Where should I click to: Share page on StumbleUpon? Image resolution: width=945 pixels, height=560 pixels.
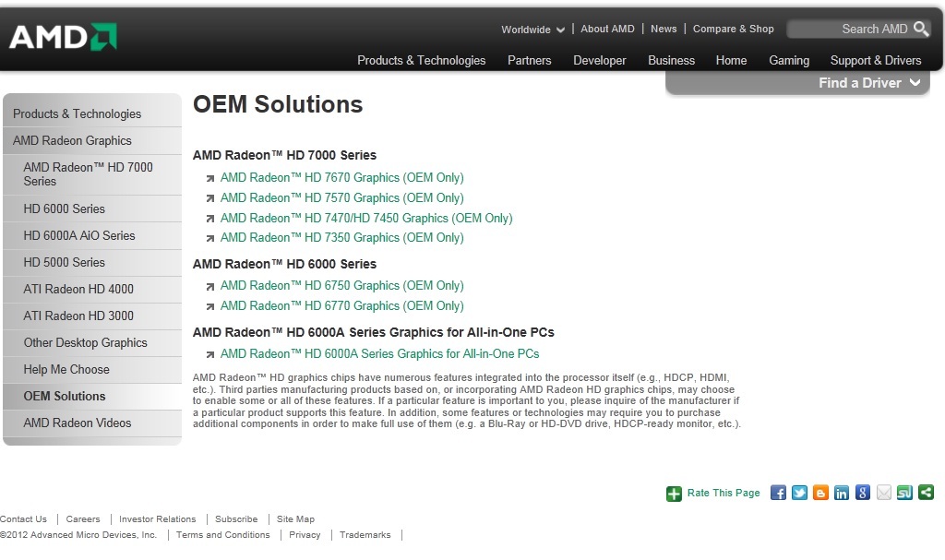pyautogui.click(x=904, y=493)
